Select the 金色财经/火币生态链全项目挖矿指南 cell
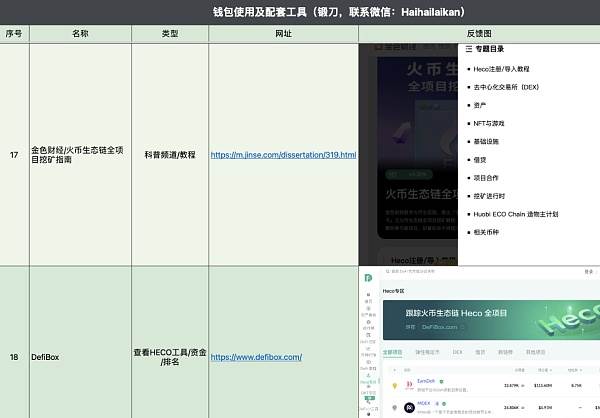The width and height of the screenshot is (600, 418). pos(80,155)
